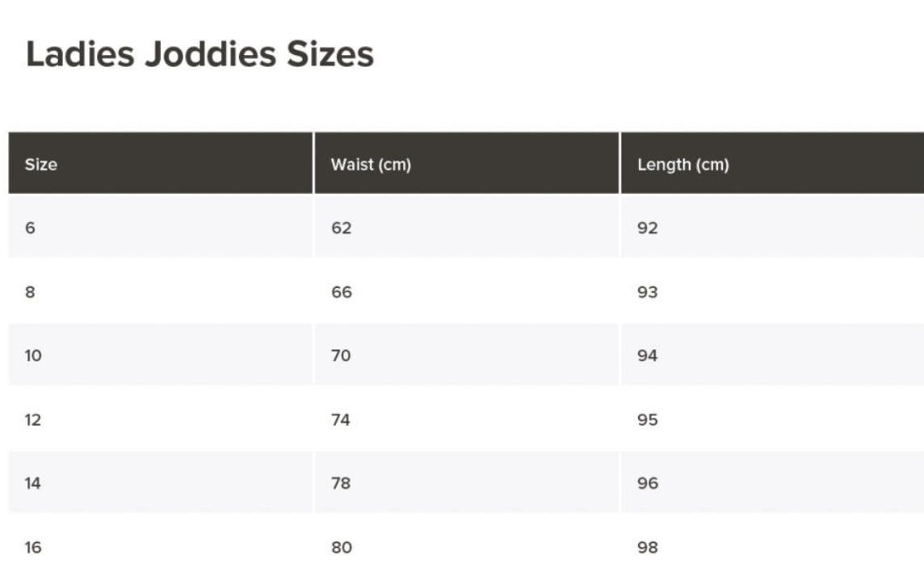Select the Waist (cm) column header

tap(371, 165)
